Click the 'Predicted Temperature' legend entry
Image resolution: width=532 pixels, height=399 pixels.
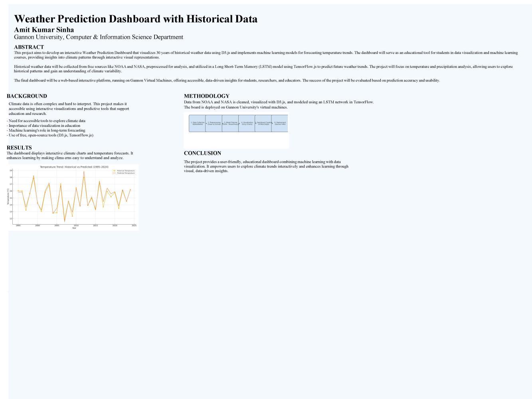coord(124,173)
